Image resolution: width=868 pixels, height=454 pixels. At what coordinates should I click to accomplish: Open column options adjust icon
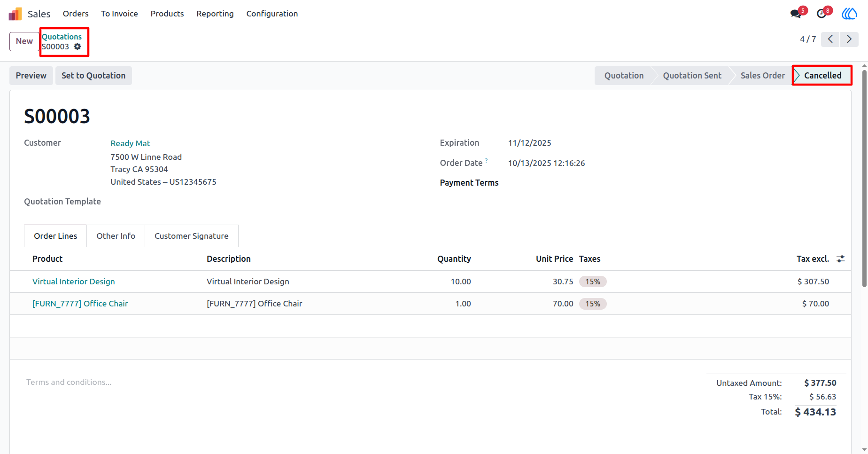(841, 259)
